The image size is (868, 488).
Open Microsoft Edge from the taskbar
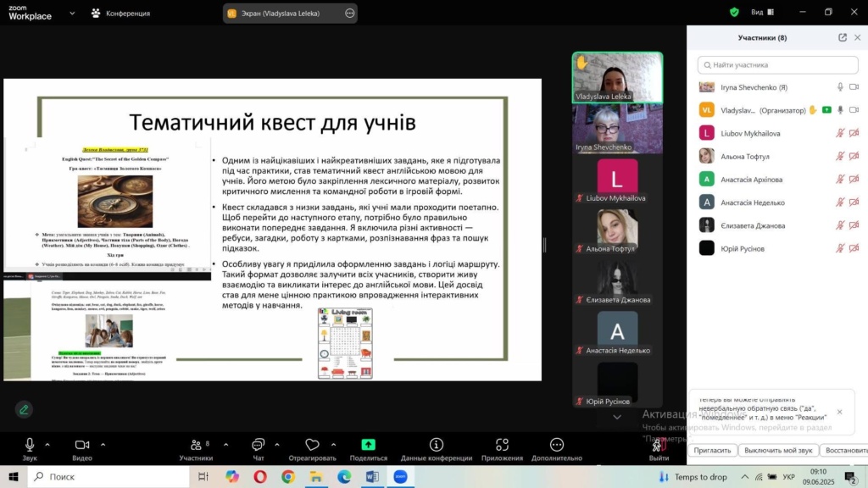pyautogui.click(x=344, y=476)
